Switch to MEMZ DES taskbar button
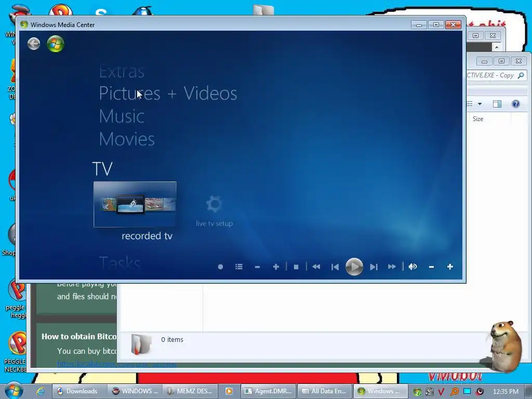 coord(190,391)
